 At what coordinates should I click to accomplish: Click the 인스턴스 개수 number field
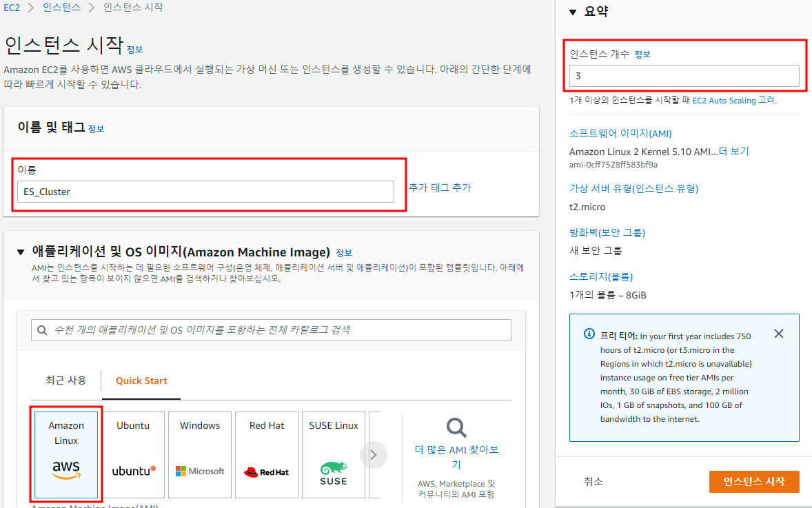[684, 76]
